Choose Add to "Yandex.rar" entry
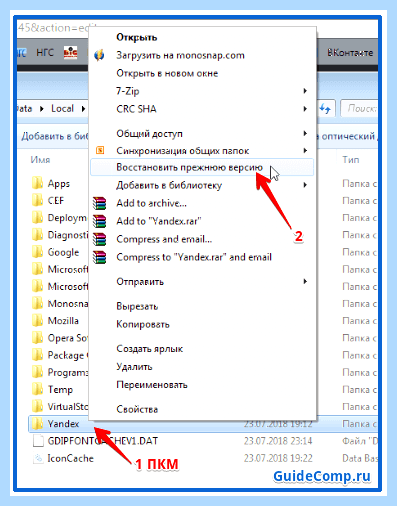 (159, 221)
